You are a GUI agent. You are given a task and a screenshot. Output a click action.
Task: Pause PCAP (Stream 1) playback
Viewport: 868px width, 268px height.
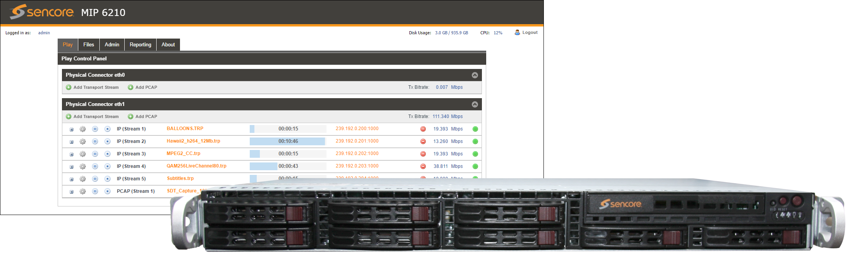(x=95, y=191)
